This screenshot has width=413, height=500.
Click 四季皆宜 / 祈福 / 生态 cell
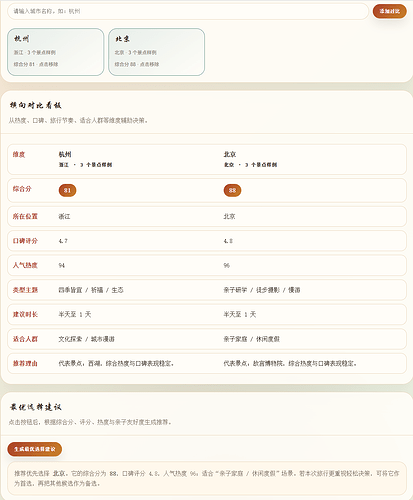coord(91,290)
